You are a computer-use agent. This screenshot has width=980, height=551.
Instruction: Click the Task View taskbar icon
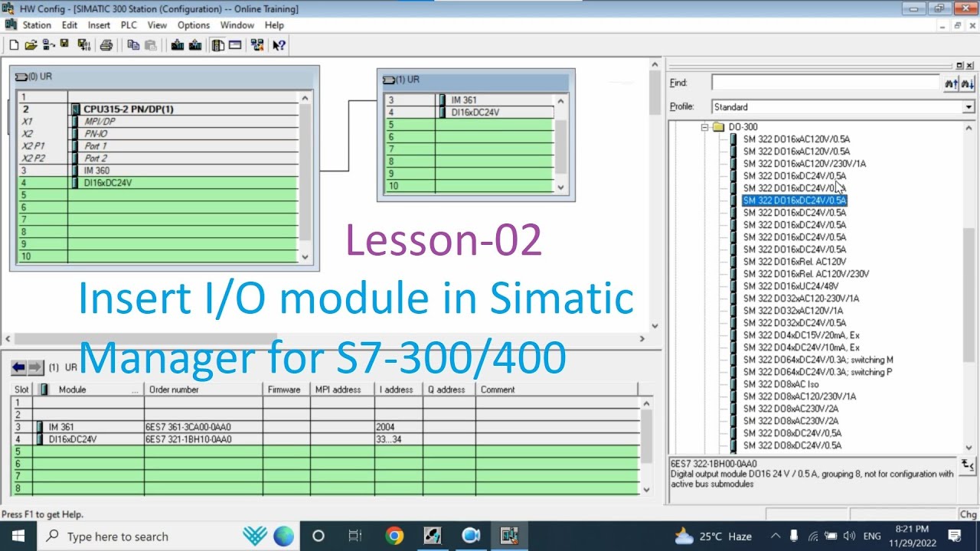click(x=354, y=536)
